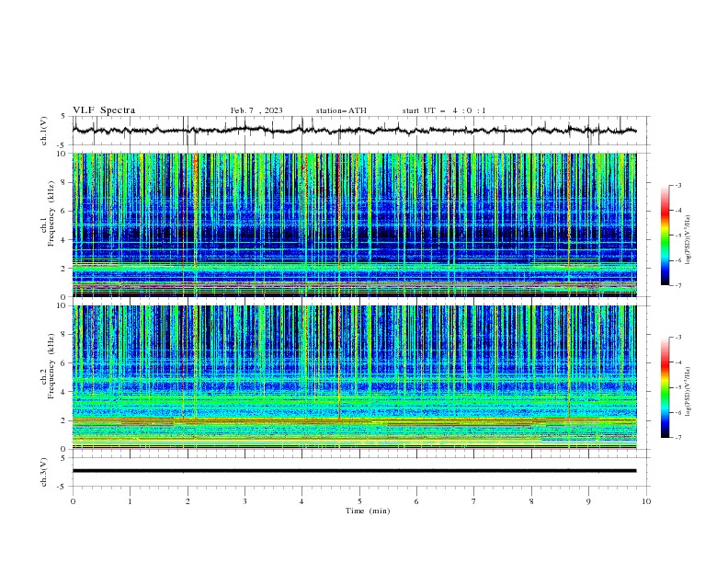
Task: Click the ch.2 spectrogram panel
Action: [355, 377]
